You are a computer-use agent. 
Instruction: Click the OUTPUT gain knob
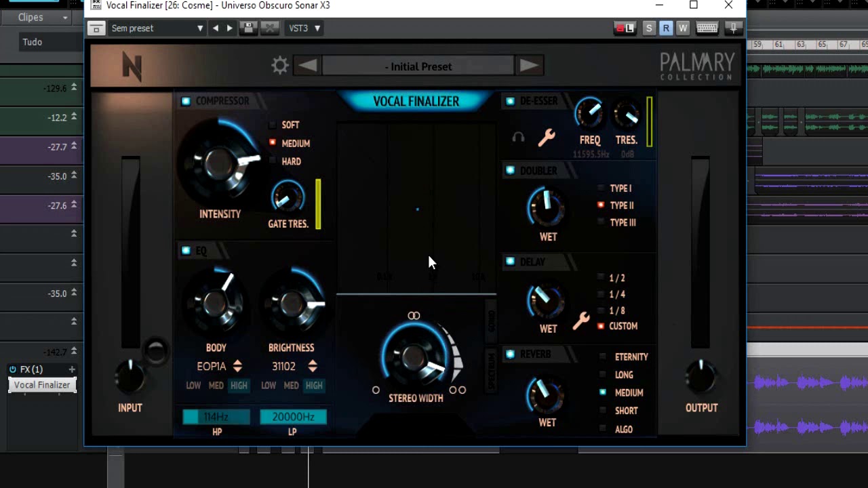701,378
